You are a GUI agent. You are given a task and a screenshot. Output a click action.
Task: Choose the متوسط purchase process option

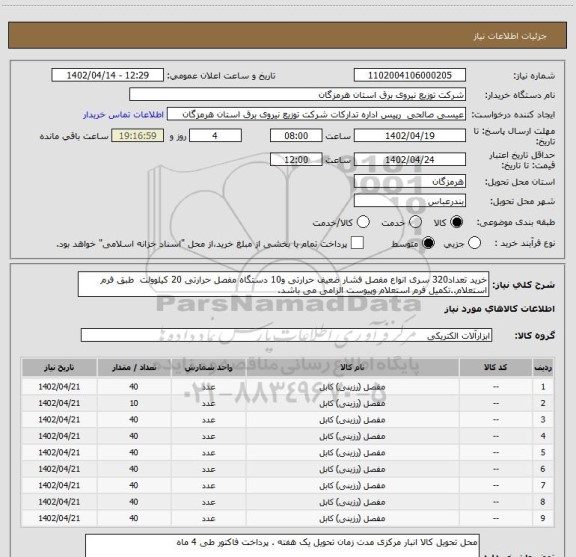pos(428,243)
